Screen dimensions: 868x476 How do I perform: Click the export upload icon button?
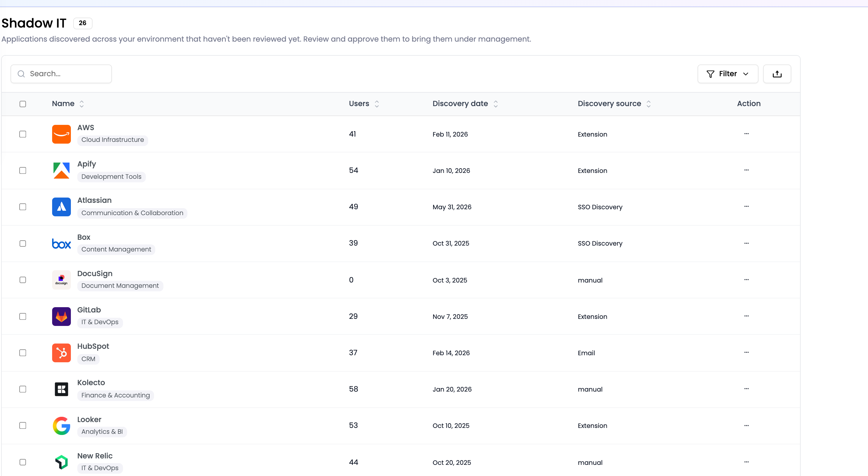tap(777, 74)
